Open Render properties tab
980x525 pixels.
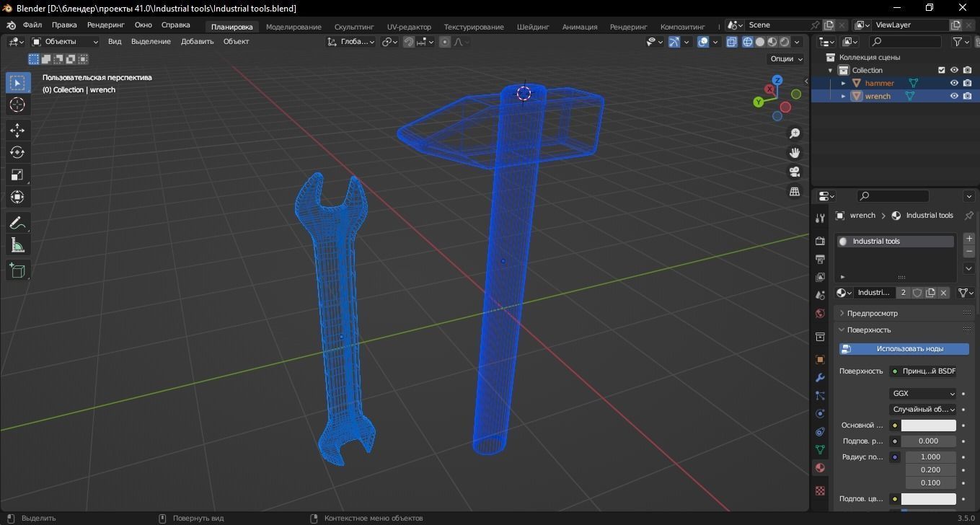(820, 240)
